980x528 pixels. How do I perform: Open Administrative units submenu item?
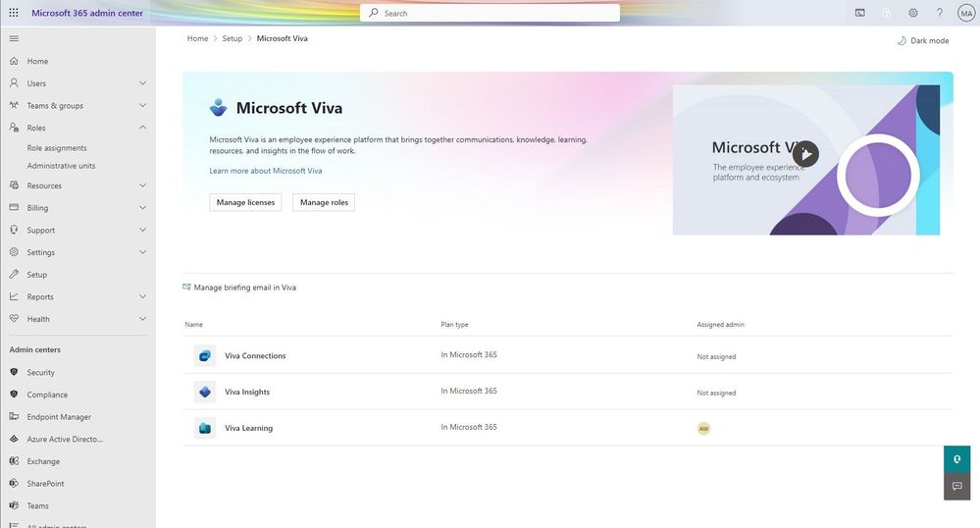tap(61, 166)
